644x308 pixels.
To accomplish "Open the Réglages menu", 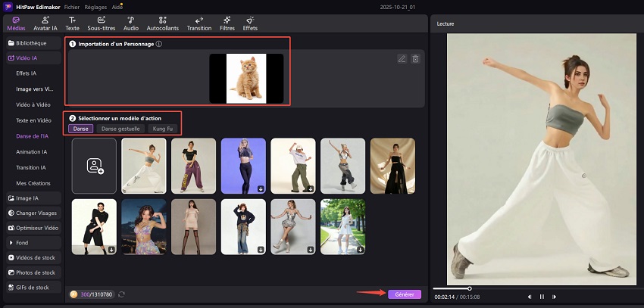I will point(95,6).
